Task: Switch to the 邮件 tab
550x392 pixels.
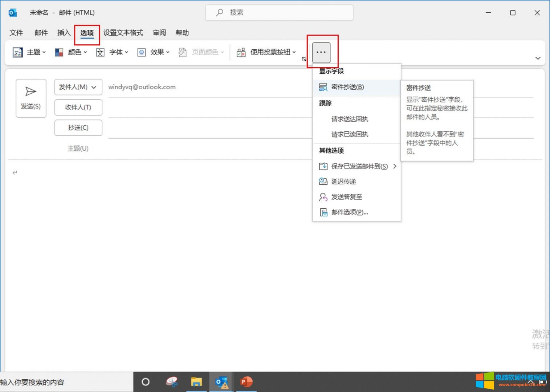Action: coord(41,33)
